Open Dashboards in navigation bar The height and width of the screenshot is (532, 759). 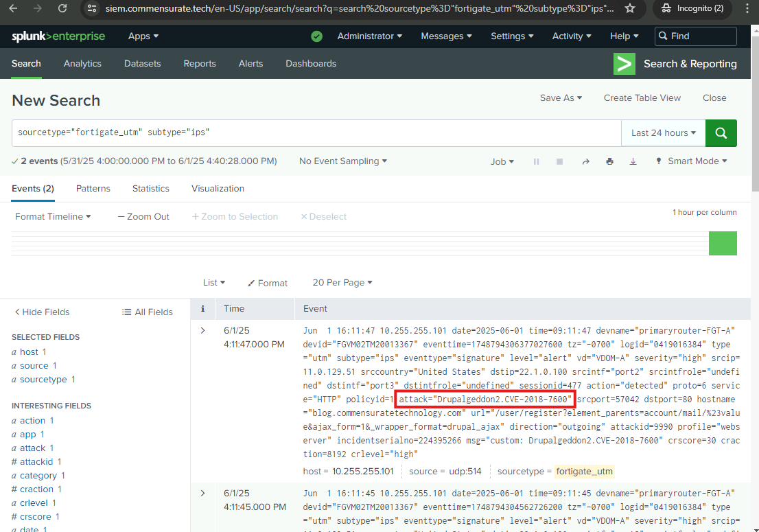[311, 64]
